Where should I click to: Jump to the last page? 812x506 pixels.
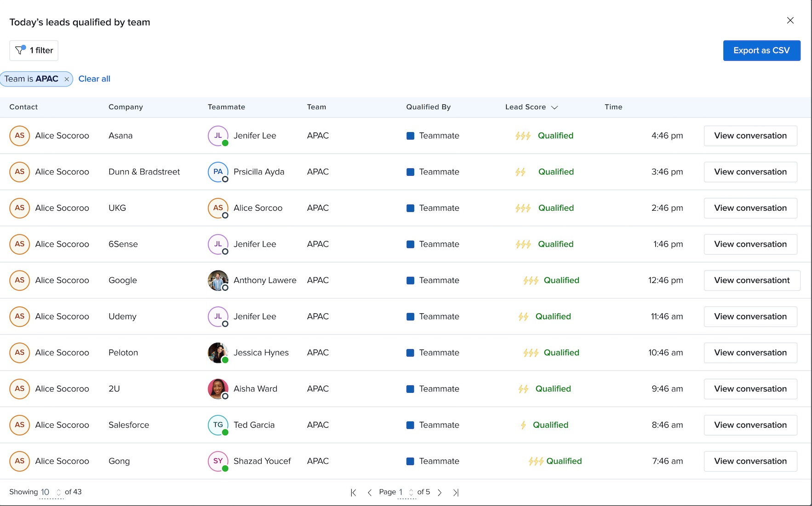456,492
